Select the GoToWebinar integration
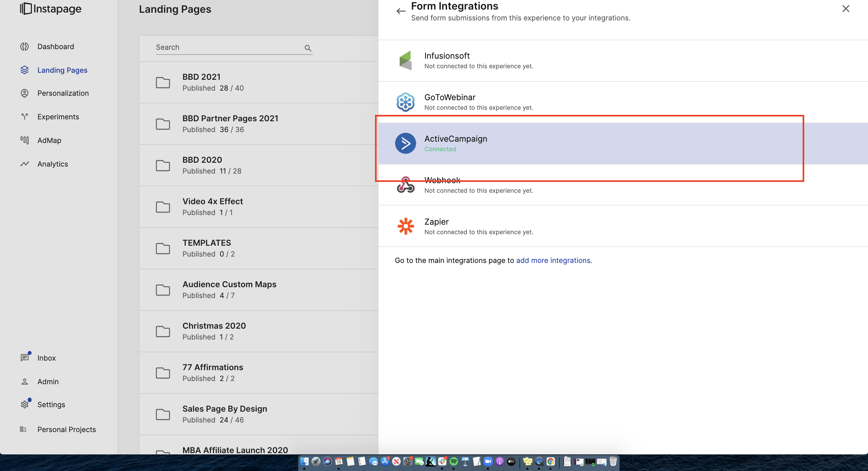Viewport: 868px width, 471px height. 623,102
